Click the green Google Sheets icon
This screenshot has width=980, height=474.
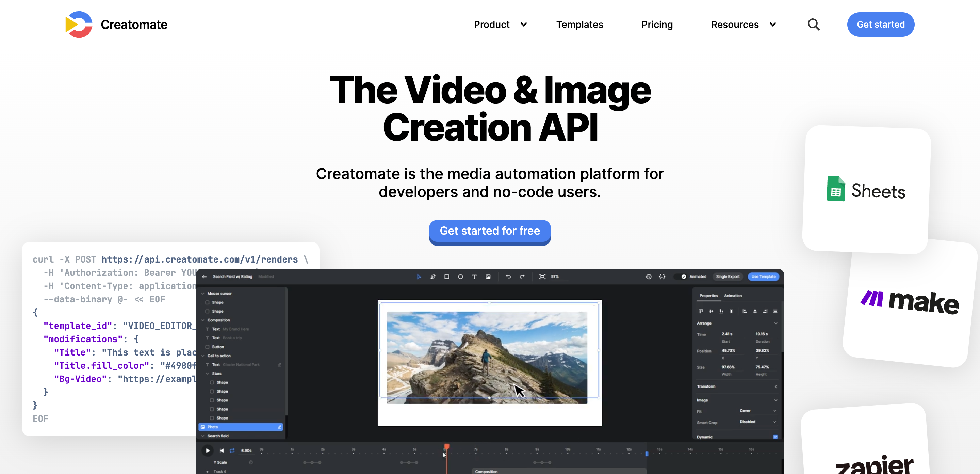coord(835,188)
